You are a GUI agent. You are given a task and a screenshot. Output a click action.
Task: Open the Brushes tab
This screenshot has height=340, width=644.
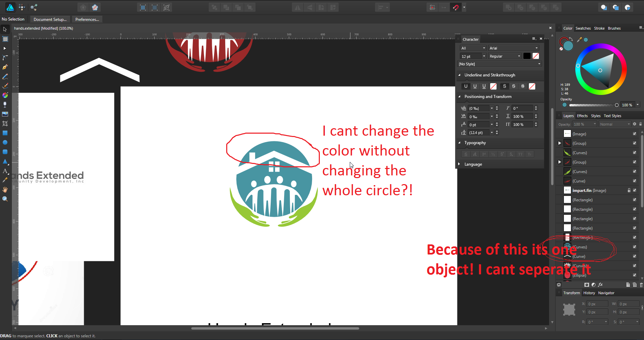click(x=614, y=28)
